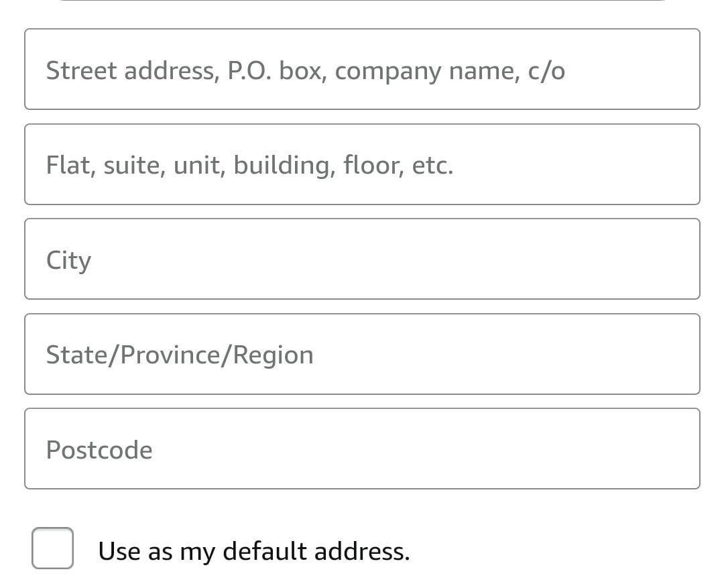Toggle the empty square checkbox

tap(53, 548)
